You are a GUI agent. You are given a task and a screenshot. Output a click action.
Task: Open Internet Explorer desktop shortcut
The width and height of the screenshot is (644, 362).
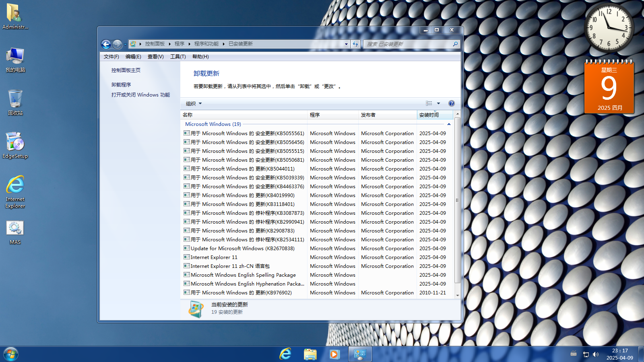click(x=15, y=192)
